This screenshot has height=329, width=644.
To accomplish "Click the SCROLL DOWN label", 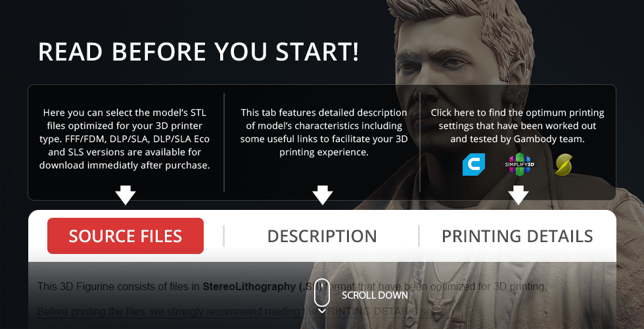I will click(x=375, y=295).
